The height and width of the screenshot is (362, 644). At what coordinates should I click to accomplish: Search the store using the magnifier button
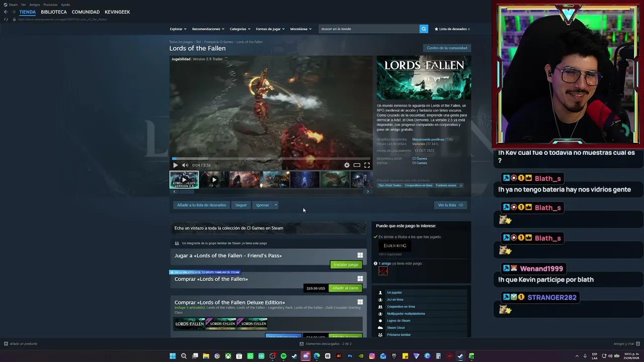[x=424, y=29]
